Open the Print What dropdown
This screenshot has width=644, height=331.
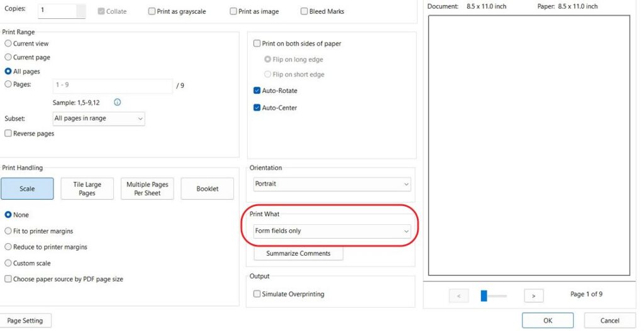[331, 231]
